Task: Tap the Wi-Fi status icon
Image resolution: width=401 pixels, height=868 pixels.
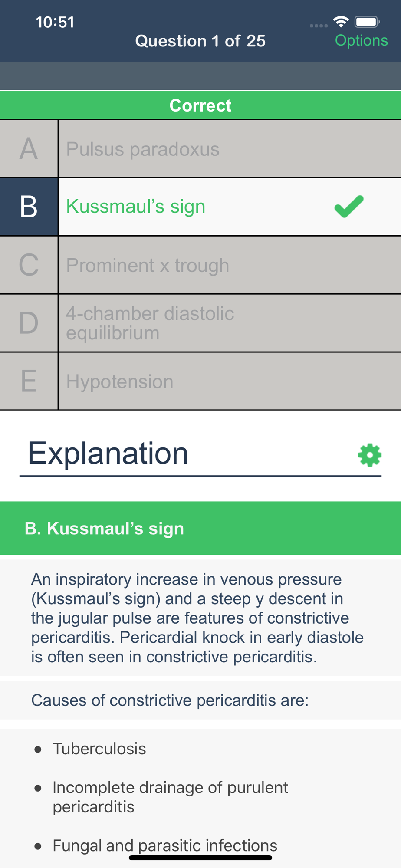Action: 341,21
